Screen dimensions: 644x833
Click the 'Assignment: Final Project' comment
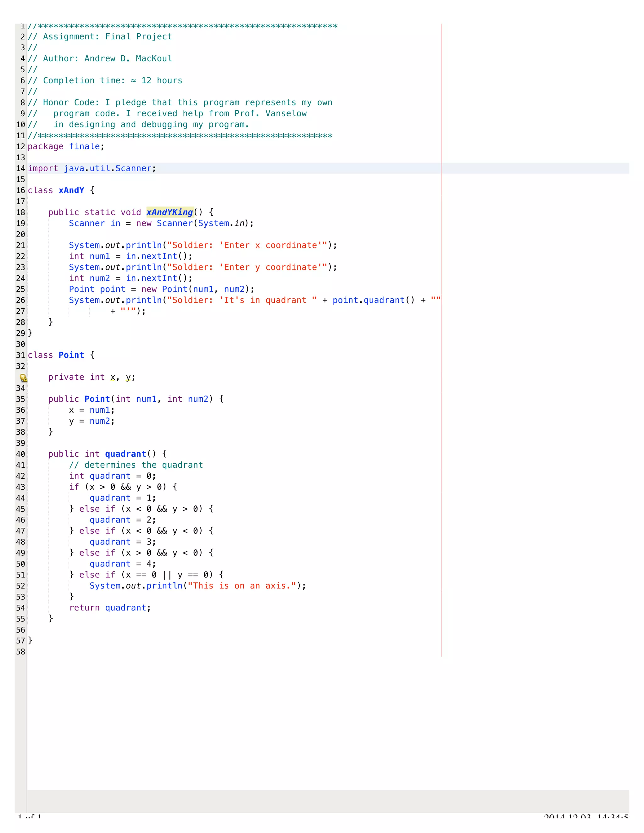(100, 36)
